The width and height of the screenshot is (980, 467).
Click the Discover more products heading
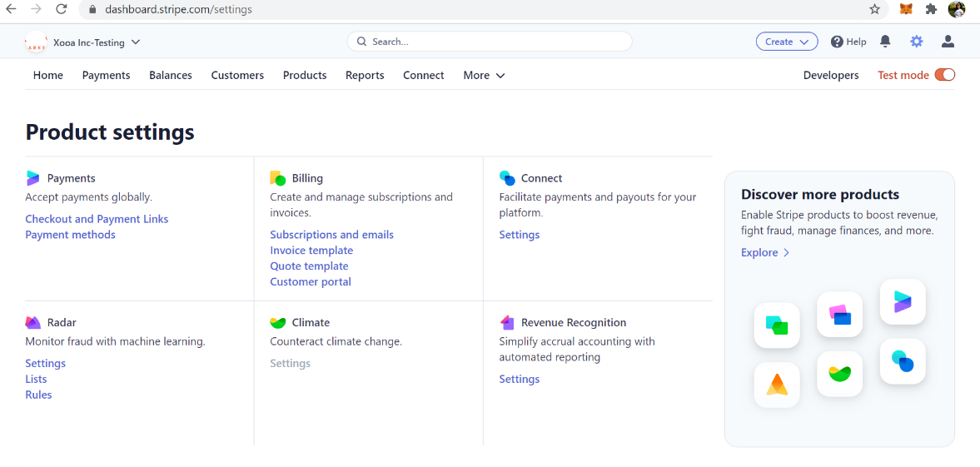click(x=820, y=194)
